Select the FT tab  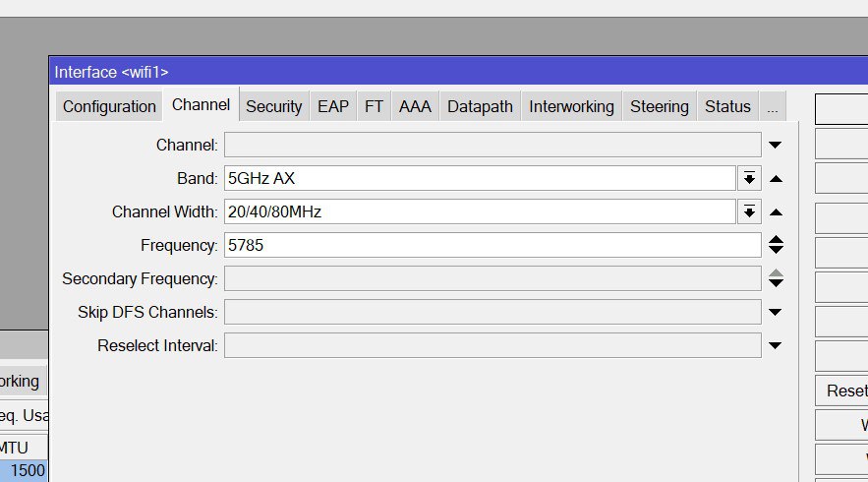pyautogui.click(x=374, y=106)
